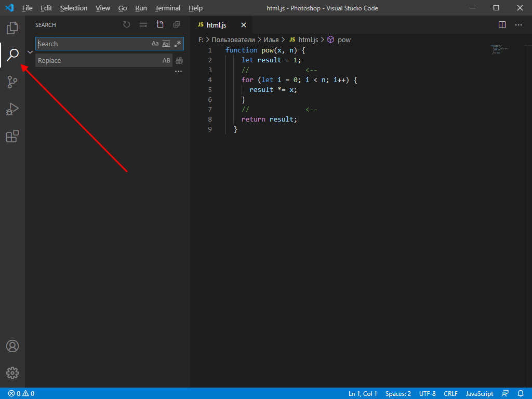Toggle Match Case in the search box
Image resolution: width=532 pixels, height=399 pixels.
pyautogui.click(x=154, y=44)
